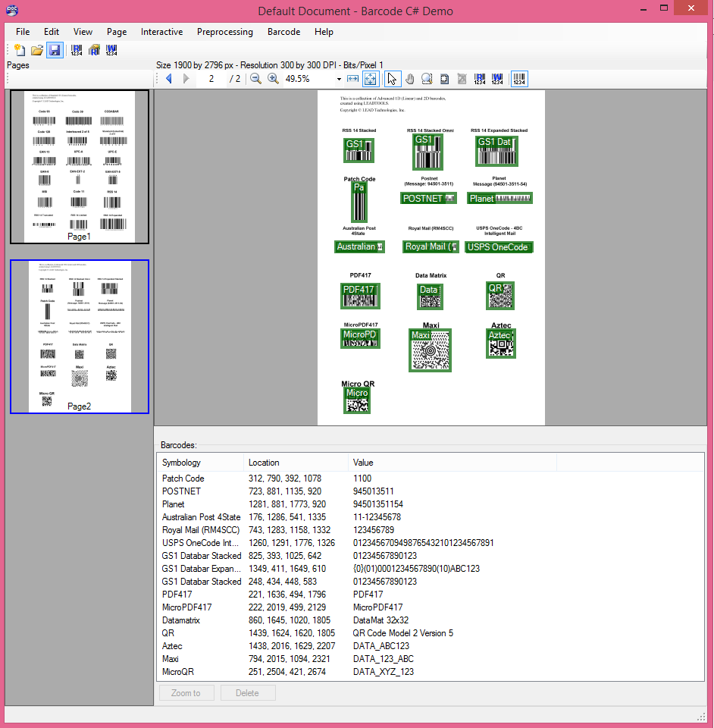Click the Save floppy disk icon
This screenshot has width=714, height=728.
coord(55,50)
